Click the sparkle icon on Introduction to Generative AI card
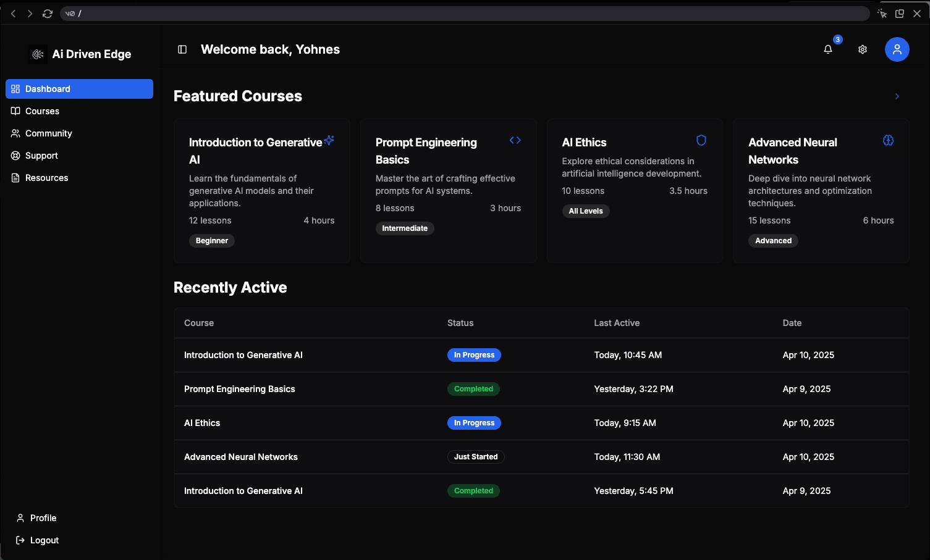This screenshot has width=930, height=560. (329, 140)
